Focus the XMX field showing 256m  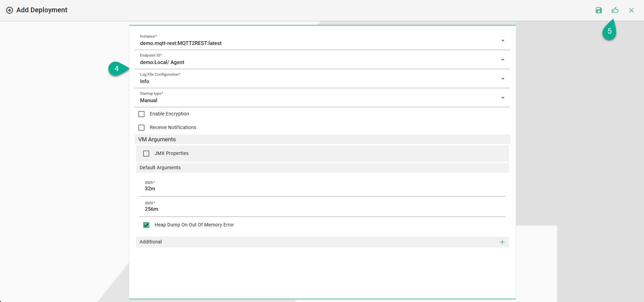[322, 209]
